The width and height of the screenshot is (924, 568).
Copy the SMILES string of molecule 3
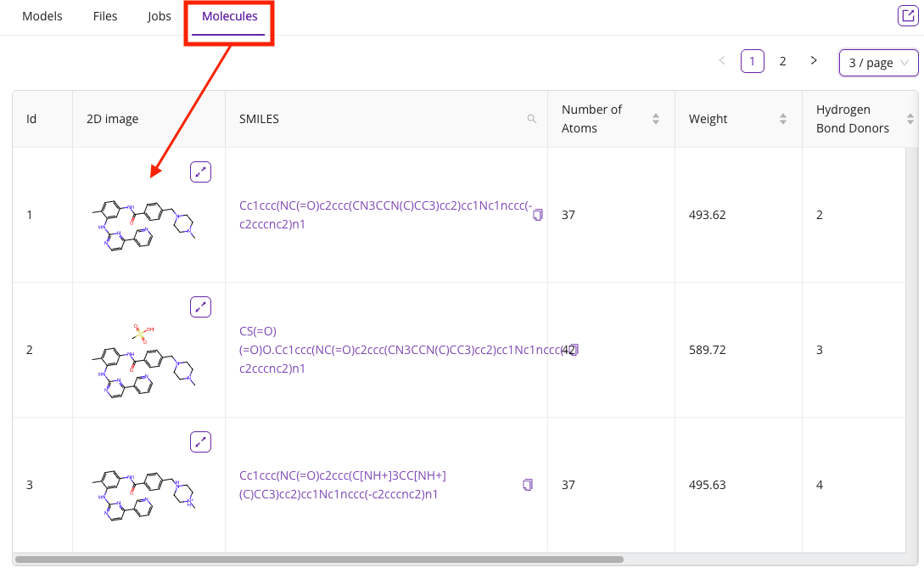pyautogui.click(x=527, y=485)
